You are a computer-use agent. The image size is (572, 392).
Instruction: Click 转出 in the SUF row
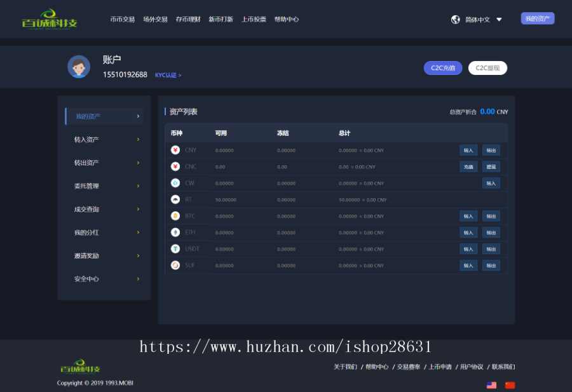pyautogui.click(x=491, y=266)
